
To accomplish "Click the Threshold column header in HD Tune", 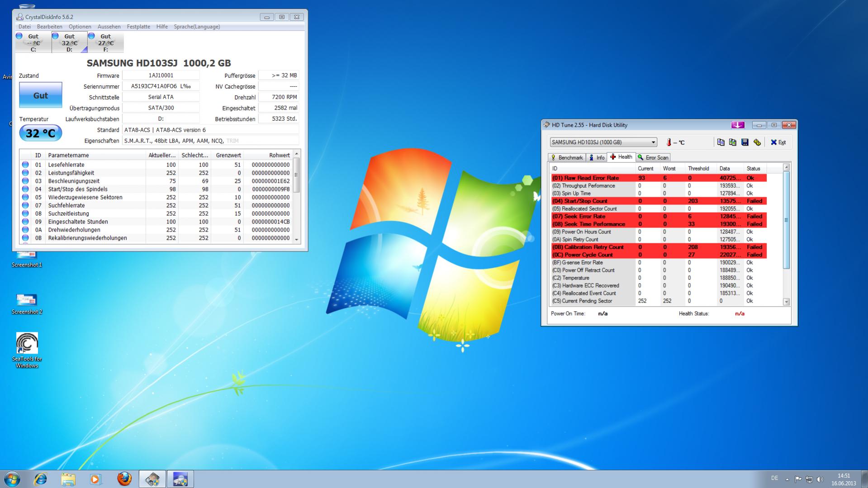I will pyautogui.click(x=701, y=169).
